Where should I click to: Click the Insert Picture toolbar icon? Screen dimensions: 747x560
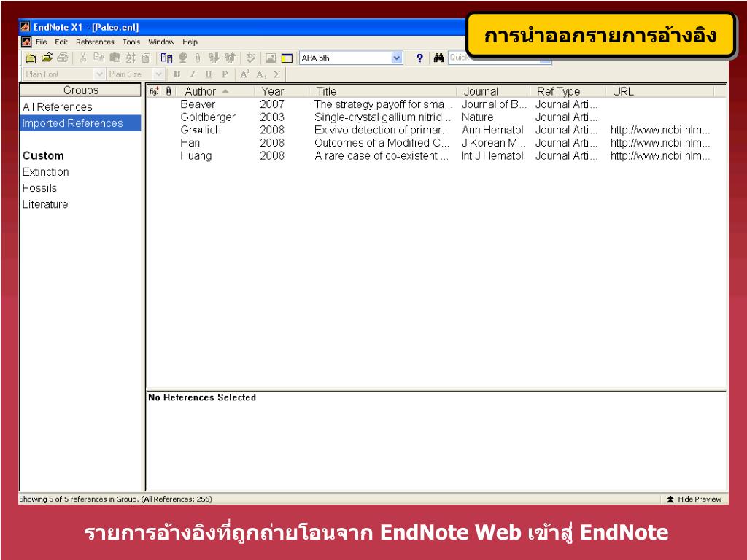coord(271,58)
